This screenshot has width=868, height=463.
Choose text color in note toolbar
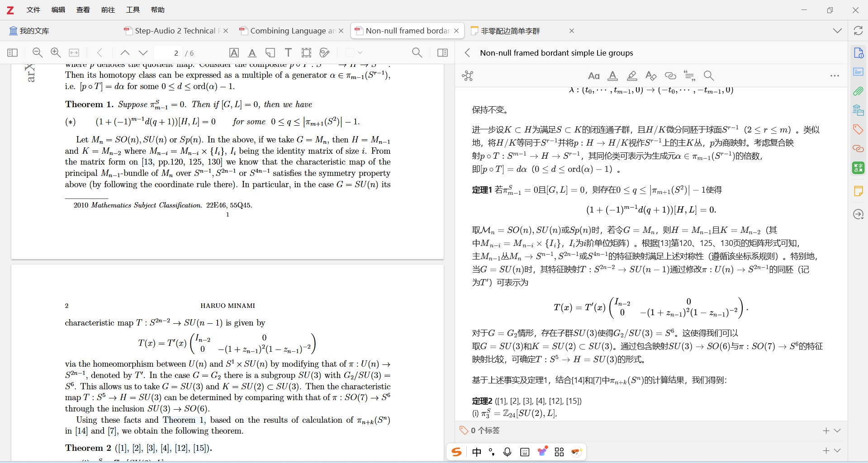click(612, 76)
